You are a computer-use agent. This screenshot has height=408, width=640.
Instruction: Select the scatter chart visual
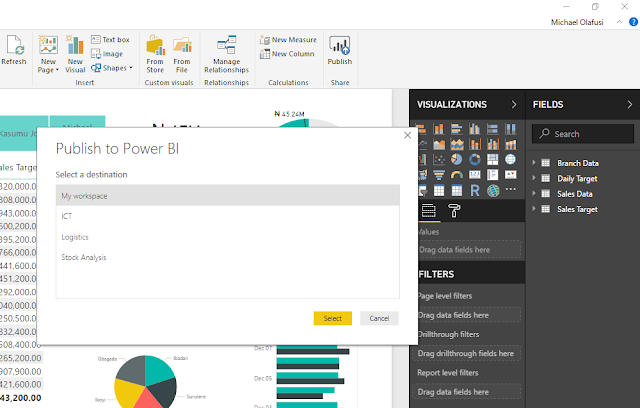(439, 159)
